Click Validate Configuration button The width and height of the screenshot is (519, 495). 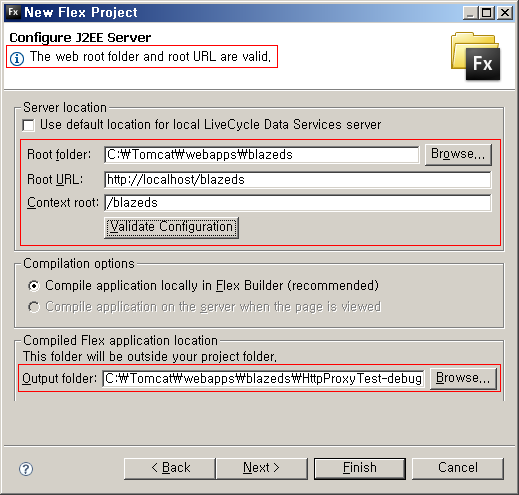[171, 228]
